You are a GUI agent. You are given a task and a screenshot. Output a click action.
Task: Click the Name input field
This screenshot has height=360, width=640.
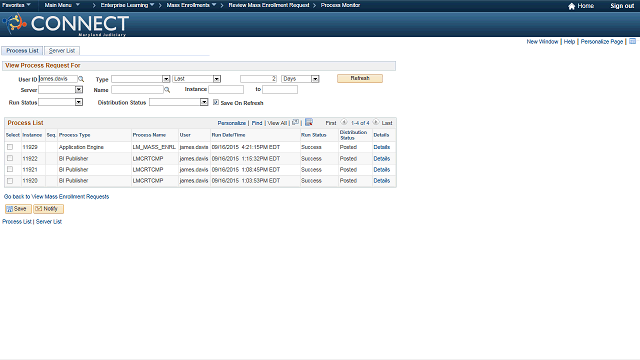pos(138,89)
